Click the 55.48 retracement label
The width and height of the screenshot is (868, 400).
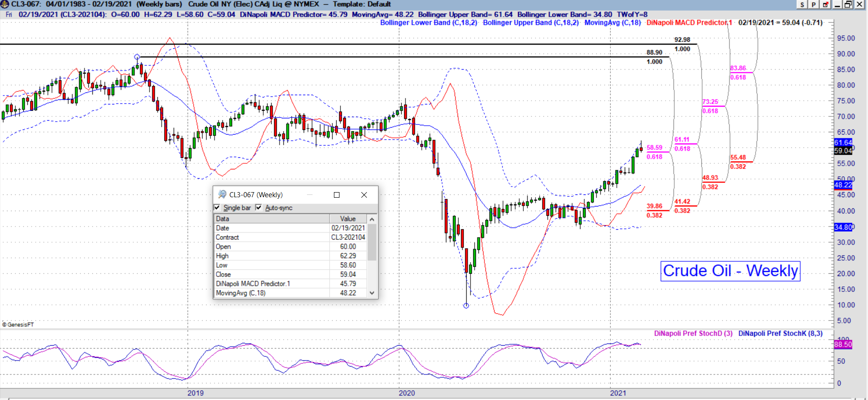pos(738,158)
